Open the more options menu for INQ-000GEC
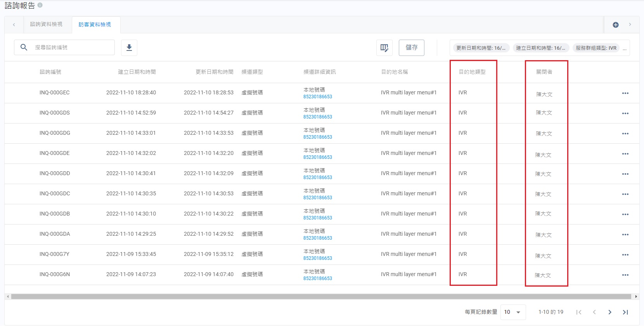The width and height of the screenshot is (644, 327). (x=625, y=93)
